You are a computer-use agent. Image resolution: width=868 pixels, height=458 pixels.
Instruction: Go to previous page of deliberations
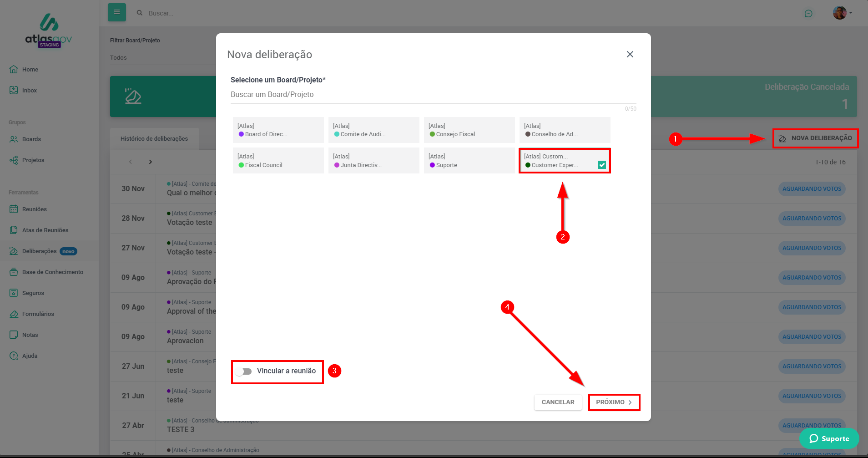coord(131,162)
